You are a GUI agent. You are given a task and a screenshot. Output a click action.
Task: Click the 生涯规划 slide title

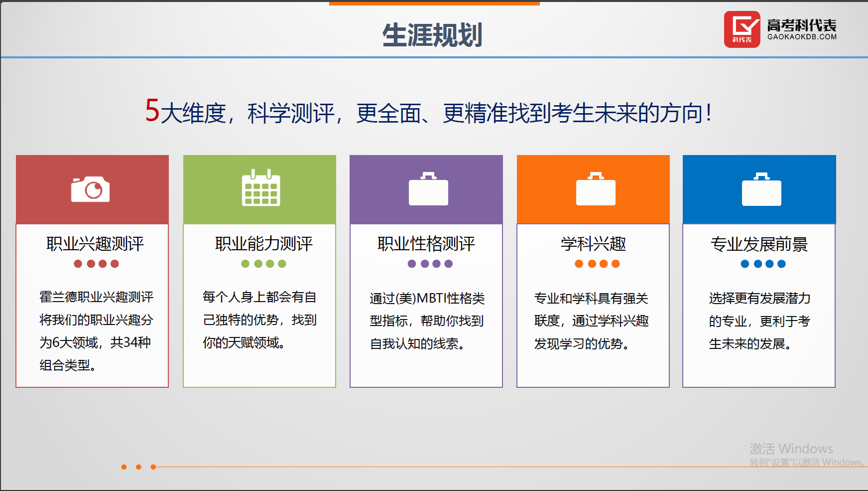pyautogui.click(x=432, y=35)
